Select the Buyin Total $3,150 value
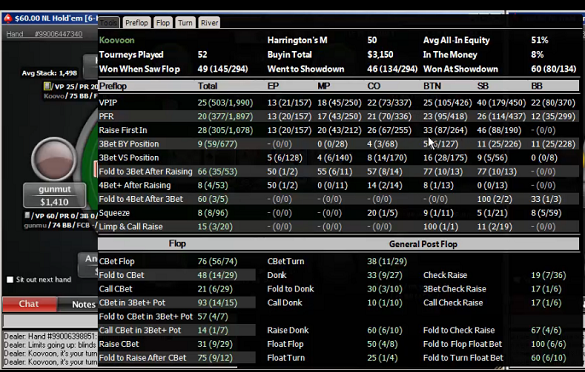Viewport: 585px width, 372px height. coord(380,54)
